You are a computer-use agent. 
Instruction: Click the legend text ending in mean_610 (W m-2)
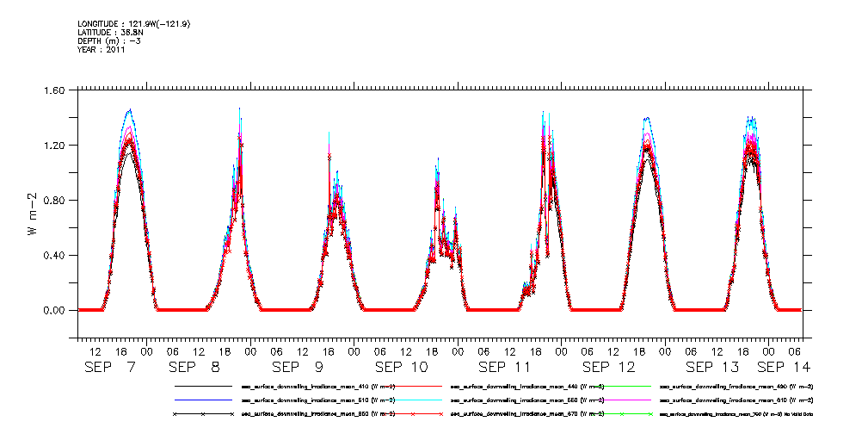[x=736, y=400]
